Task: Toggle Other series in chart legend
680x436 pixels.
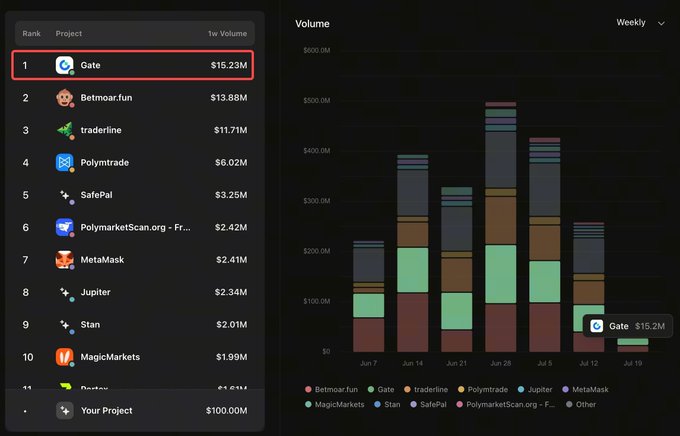Action: click(581, 404)
